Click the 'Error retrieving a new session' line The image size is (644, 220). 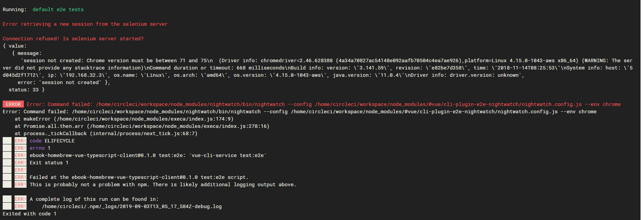coord(85,24)
